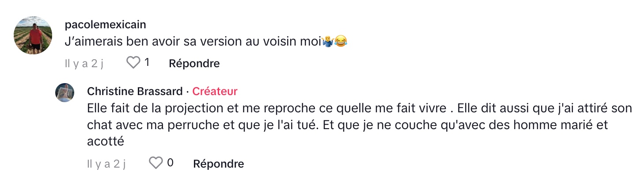
Task: Click the "Il y a 2 j" timestamp under Christine's reply
Action: (106, 164)
